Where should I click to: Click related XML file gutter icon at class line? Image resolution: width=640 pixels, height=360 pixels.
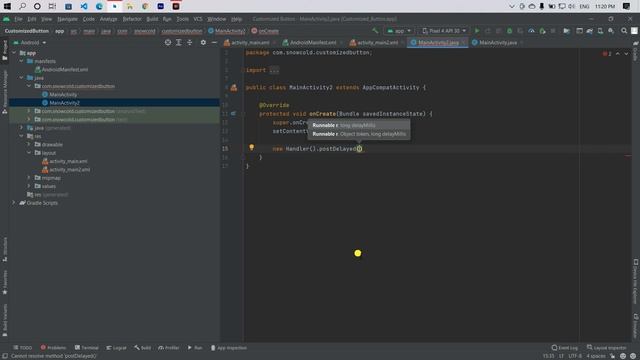[x=234, y=87]
